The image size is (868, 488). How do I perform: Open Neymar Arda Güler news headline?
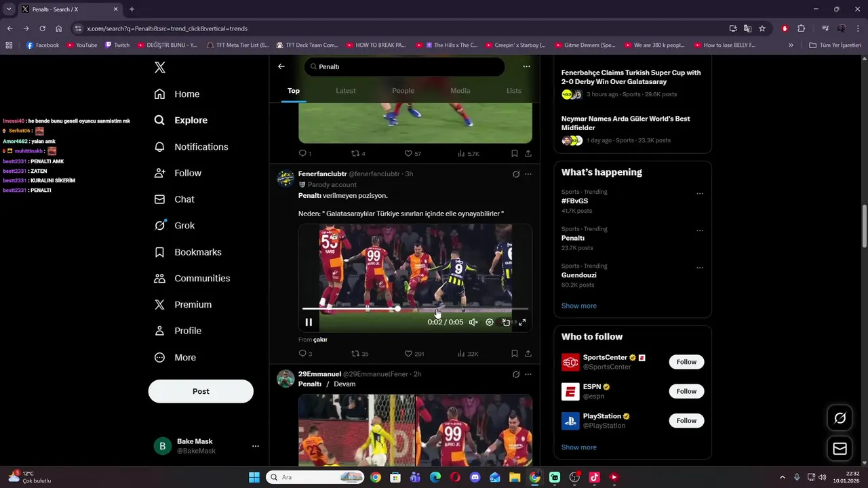[x=625, y=123]
